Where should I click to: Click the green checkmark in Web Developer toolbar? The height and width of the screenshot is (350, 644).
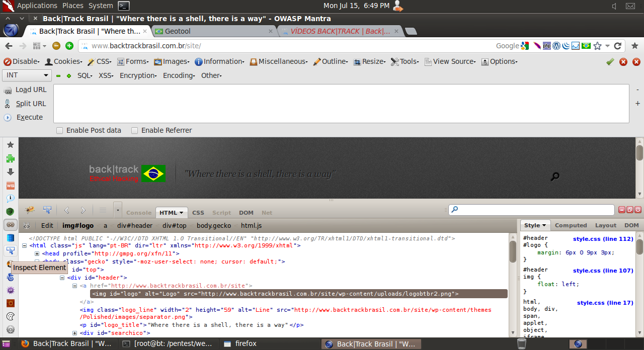pos(610,62)
